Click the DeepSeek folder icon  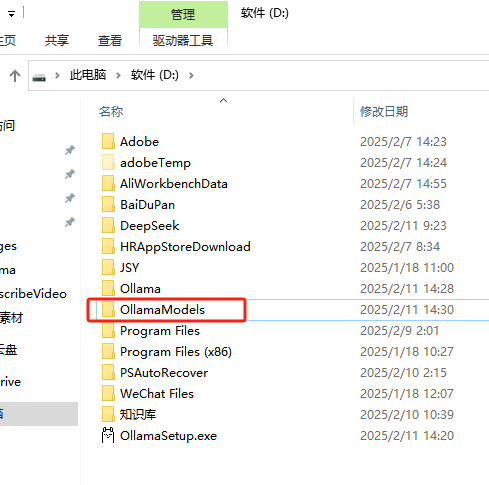click(x=108, y=225)
